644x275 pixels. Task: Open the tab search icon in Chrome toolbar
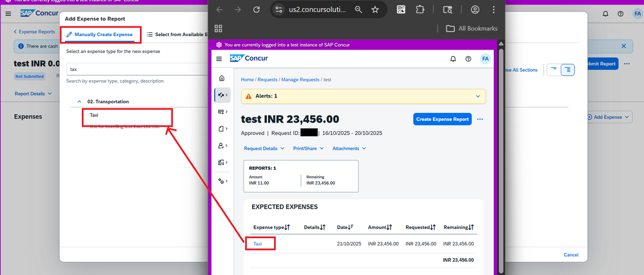tap(447, 10)
